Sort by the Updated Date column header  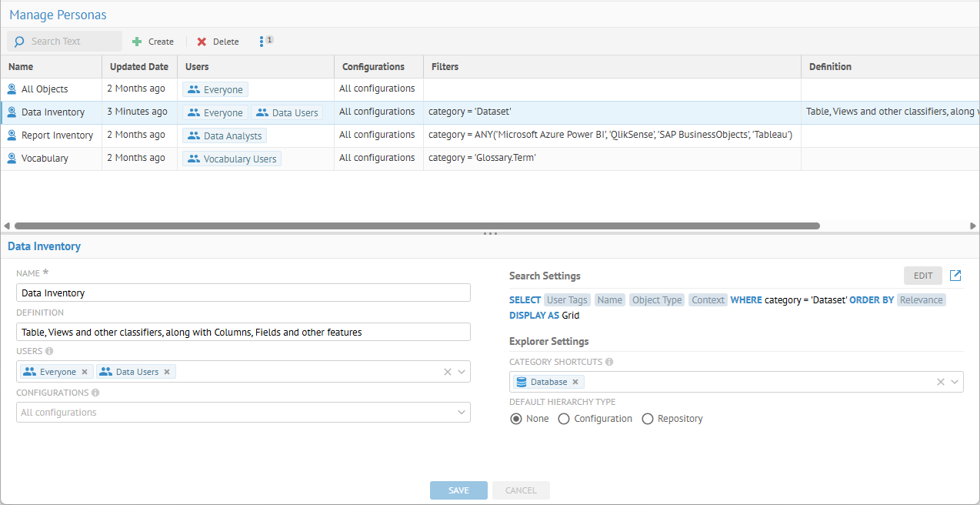click(138, 67)
